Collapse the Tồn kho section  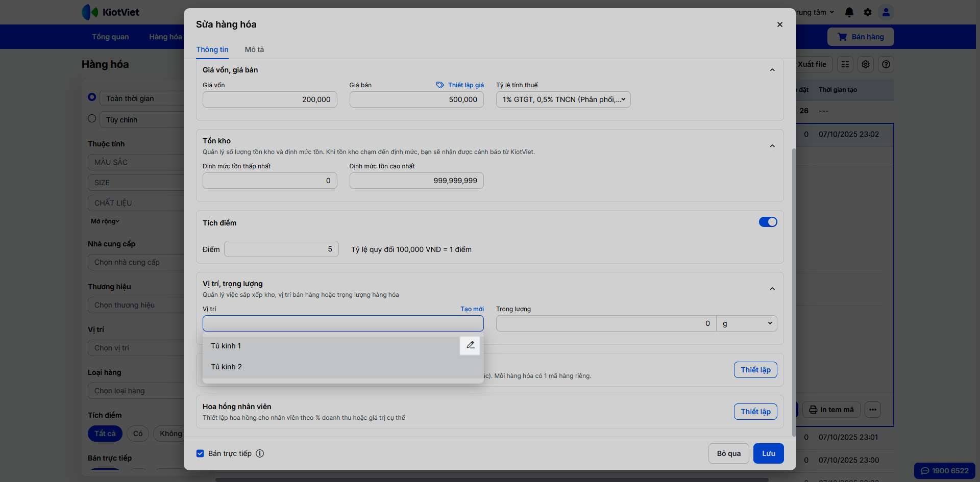[772, 146]
